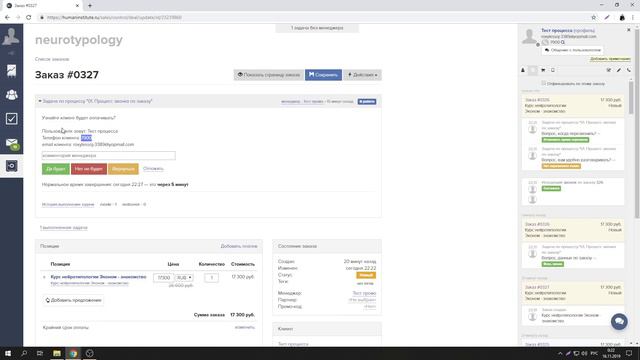Open the Действия dropdown
The image size is (640, 360).
click(x=362, y=75)
